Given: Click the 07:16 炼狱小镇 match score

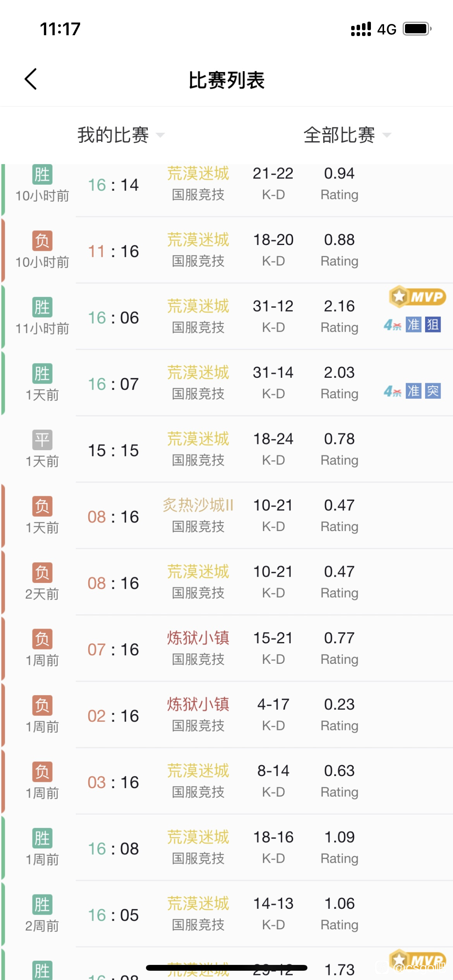Looking at the screenshot, I should pyautogui.click(x=113, y=649).
